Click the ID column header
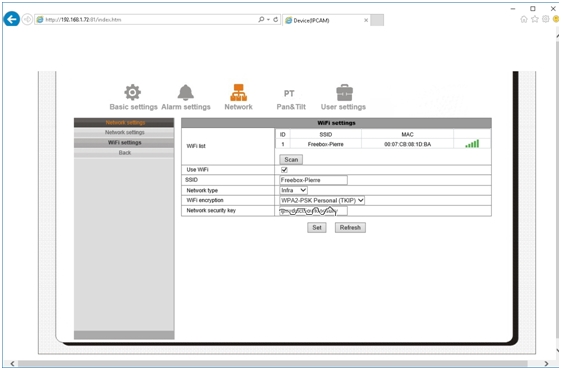The height and width of the screenshot is (370, 561). click(283, 135)
